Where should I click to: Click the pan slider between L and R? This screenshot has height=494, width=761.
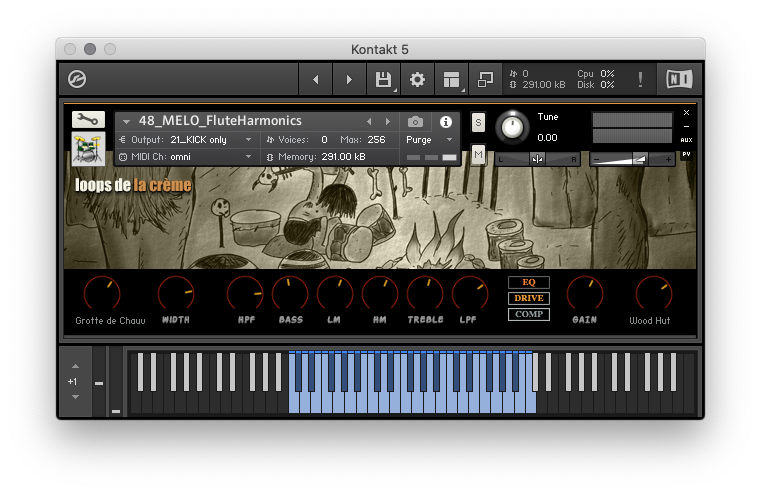point(537,159)
